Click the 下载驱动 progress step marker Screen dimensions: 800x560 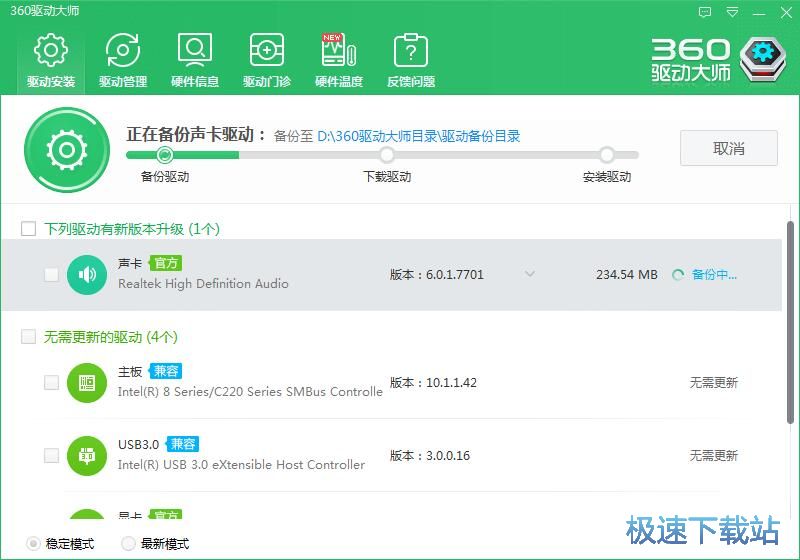(x=387, y=155)
